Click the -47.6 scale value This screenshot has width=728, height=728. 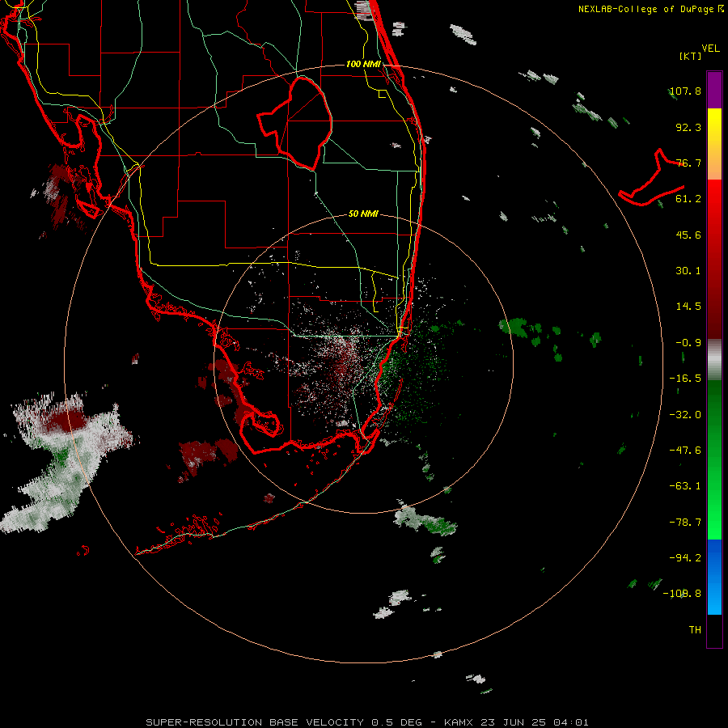[x=685, y=451]
